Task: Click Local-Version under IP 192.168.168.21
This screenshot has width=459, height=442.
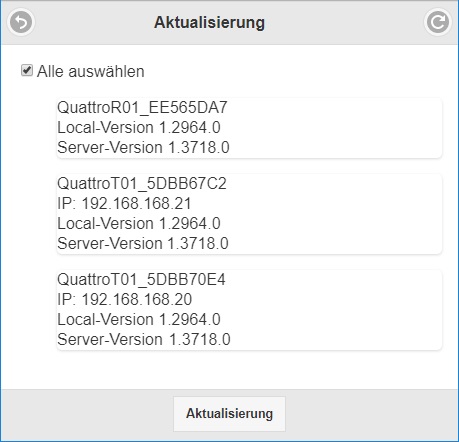Action: pos(139,223)
